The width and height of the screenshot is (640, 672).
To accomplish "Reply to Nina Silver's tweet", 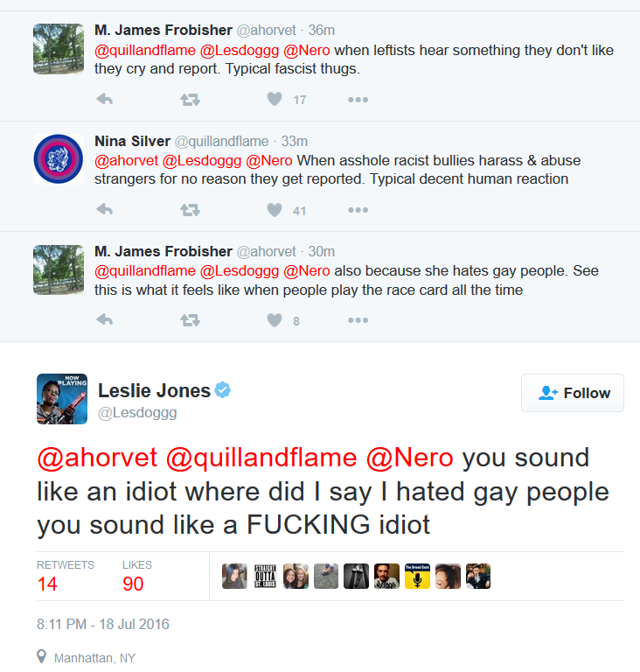I will (x=105, y=210).
